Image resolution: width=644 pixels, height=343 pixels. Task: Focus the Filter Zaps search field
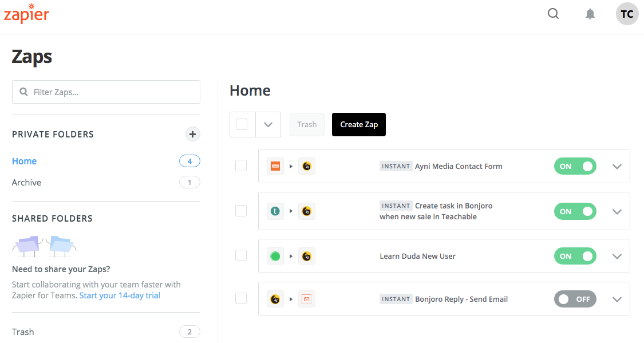pyautogui.click(x=106, y=92)
